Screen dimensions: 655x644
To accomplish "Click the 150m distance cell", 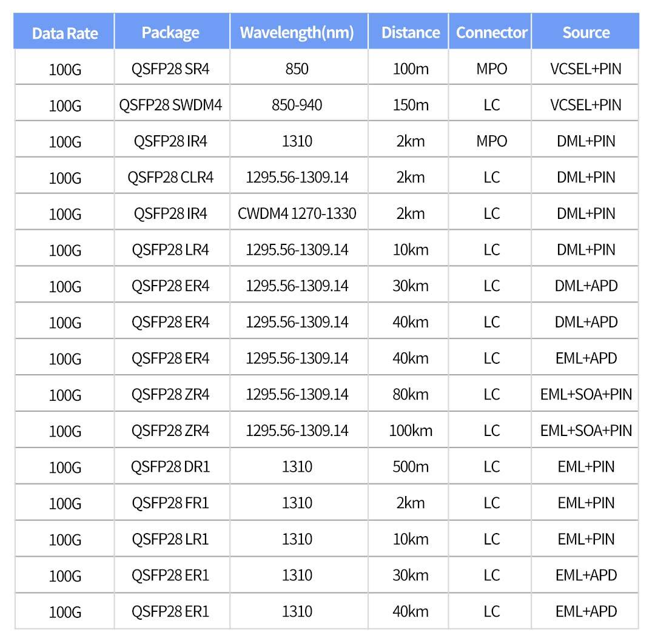I will coord(411,105).
